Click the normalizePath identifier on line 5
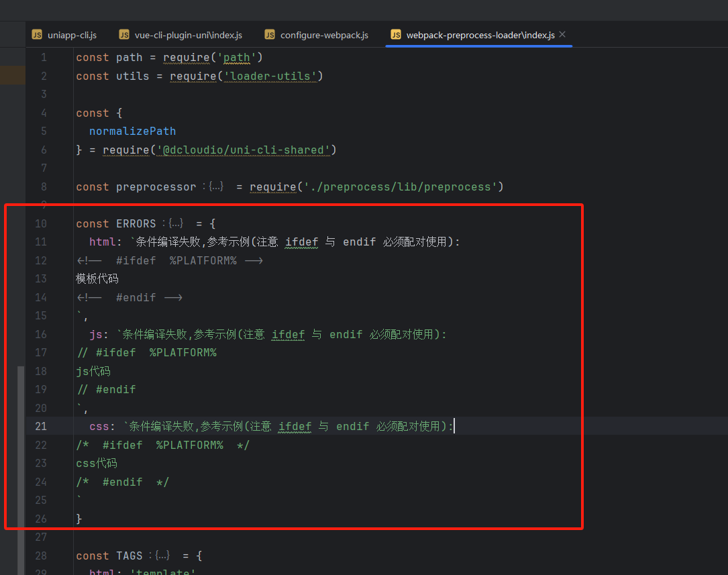Image resolution: width=728 pixels, height=575 pixels. point(132,131)
